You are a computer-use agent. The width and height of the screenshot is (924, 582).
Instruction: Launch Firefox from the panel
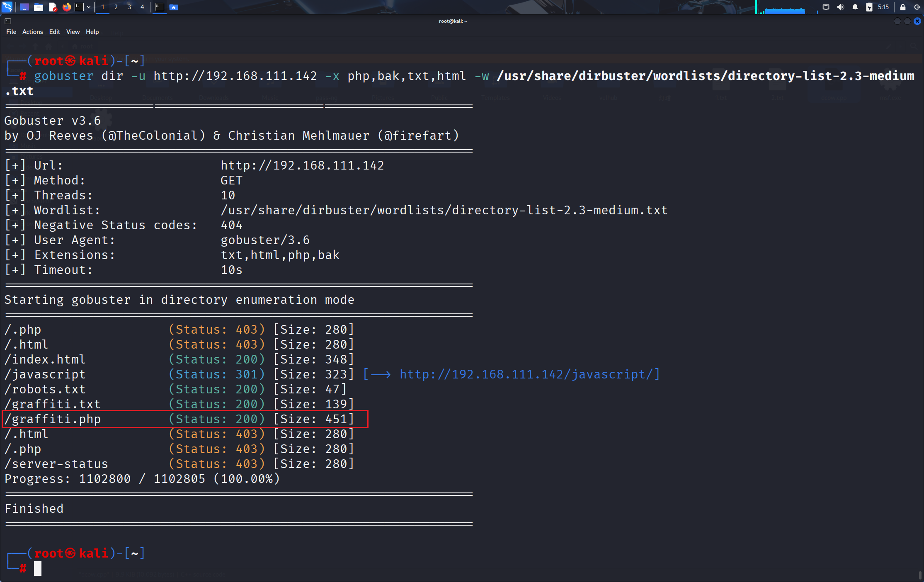(66, 7)
